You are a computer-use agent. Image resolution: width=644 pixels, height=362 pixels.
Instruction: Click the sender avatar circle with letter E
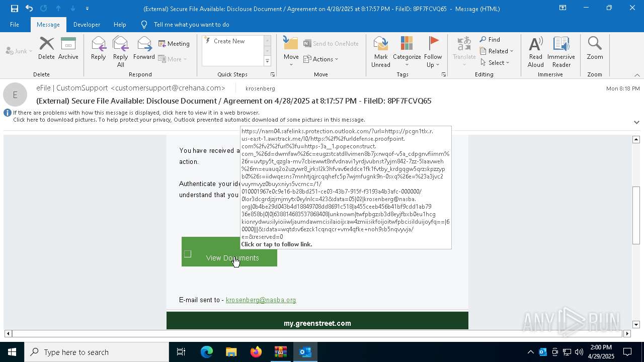(x=15, y=95)
